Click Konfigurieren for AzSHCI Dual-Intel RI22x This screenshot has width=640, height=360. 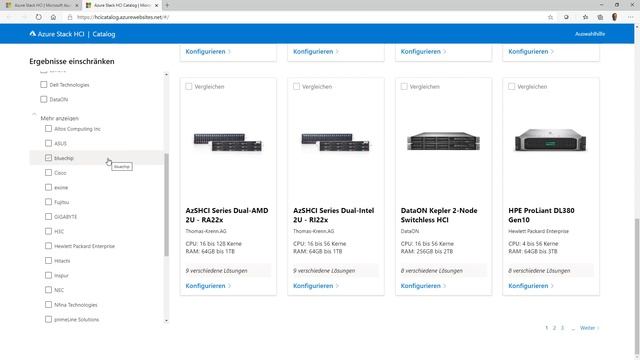click(316, 286)
